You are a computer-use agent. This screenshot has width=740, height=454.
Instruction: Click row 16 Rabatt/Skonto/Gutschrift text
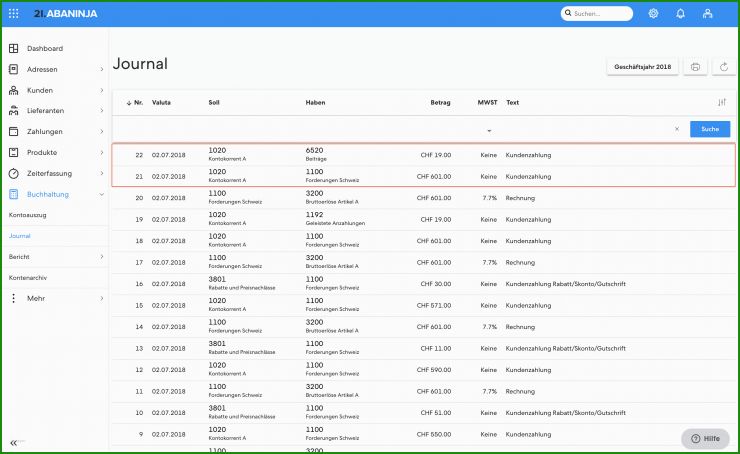pyautogui.click(x=565, y=284)
